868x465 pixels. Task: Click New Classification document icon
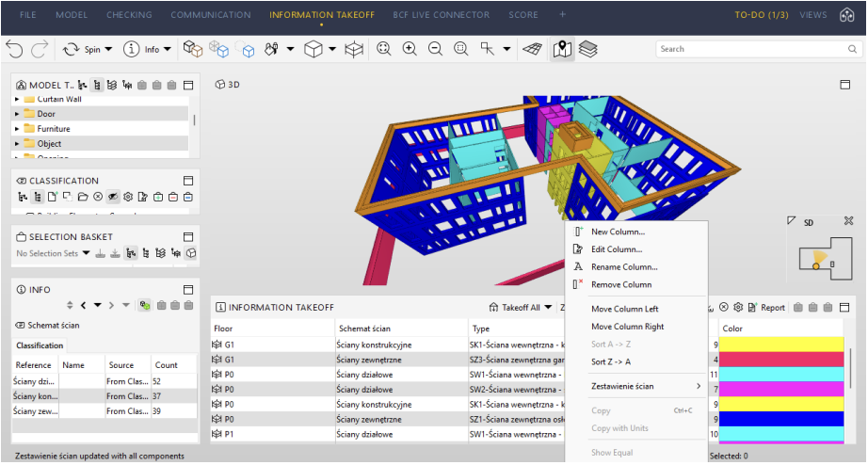tap(53, 197)
